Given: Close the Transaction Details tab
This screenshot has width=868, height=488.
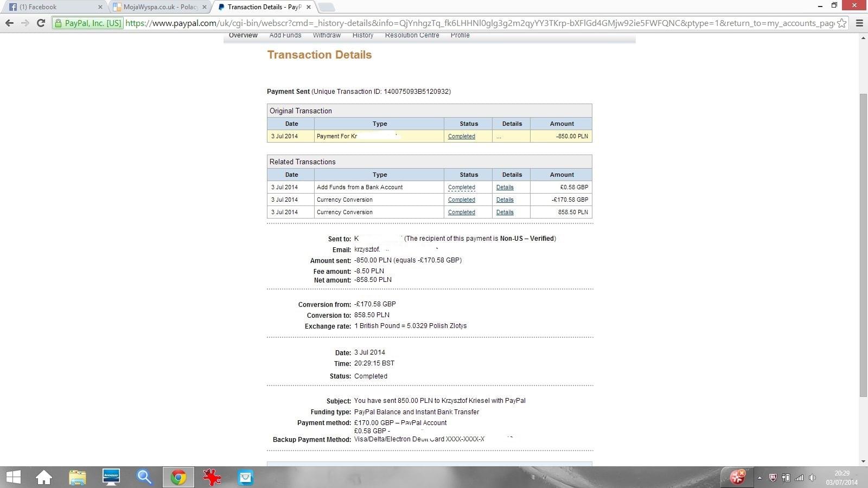Looking at the screenshot, I should 309,7.
